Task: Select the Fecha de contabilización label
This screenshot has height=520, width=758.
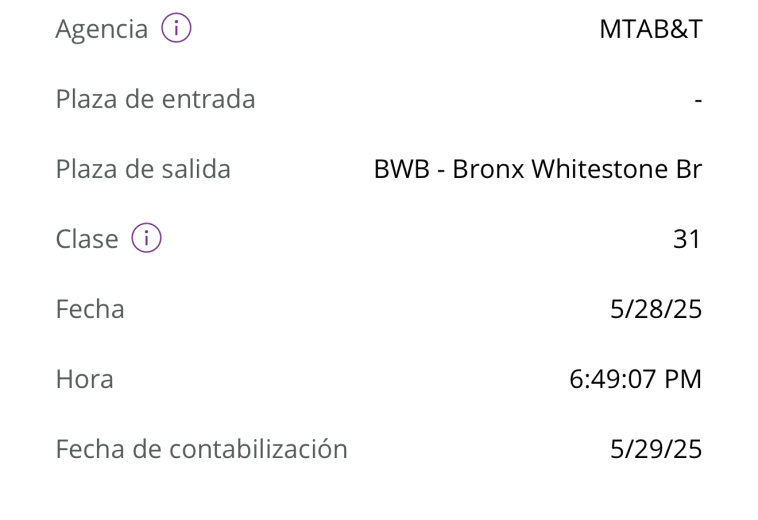Action: tap(202, 449)
